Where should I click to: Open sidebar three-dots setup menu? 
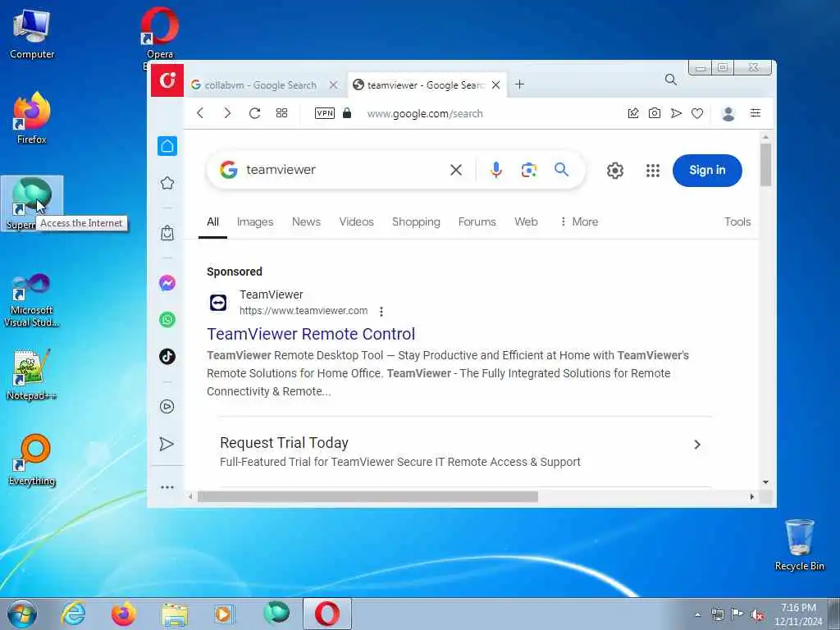coord(167,487)
